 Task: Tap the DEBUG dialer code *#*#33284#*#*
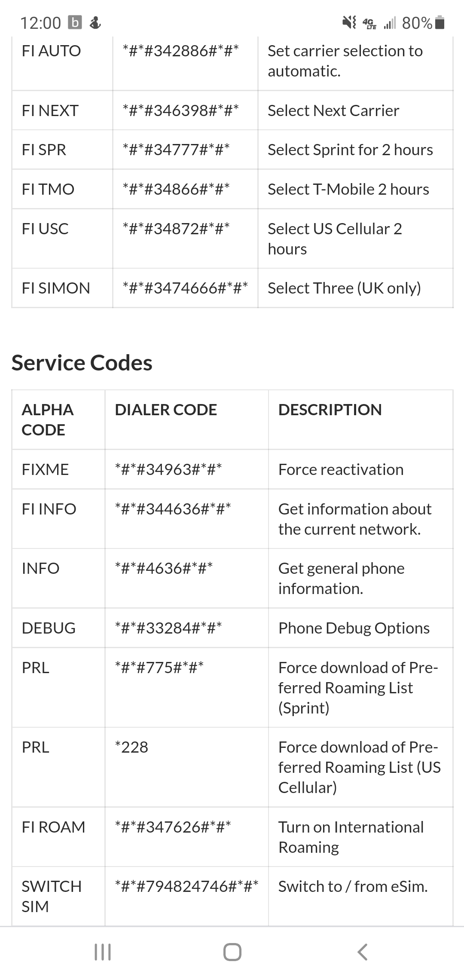(168, 628)
